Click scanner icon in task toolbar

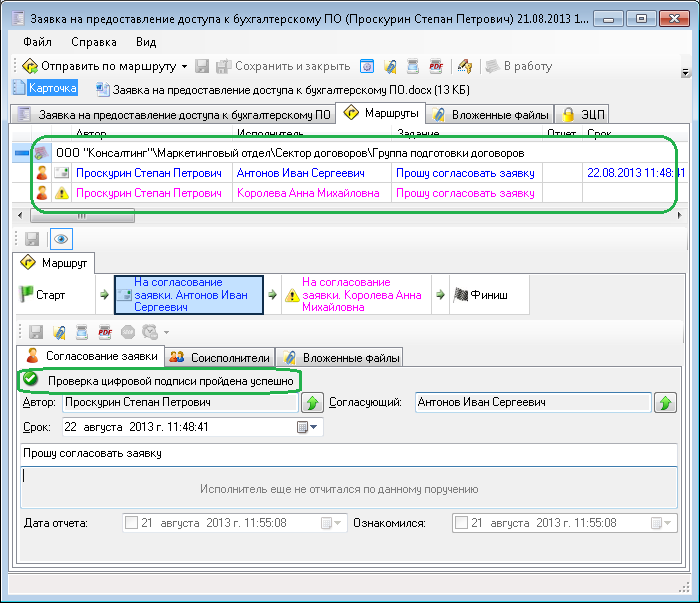(82, 332)
